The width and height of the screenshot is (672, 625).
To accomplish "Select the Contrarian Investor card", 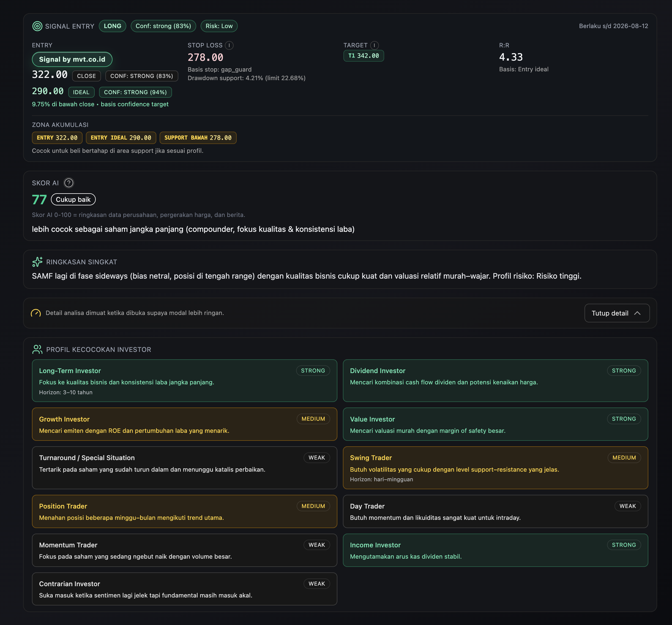I will [184, 589].
